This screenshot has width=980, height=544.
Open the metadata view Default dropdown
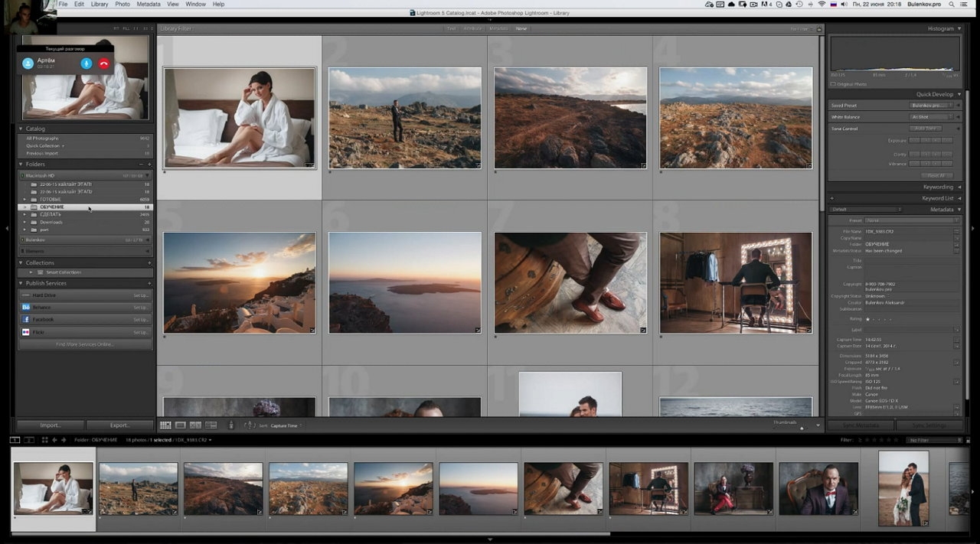pyautogui.click(x=867, y=210)
